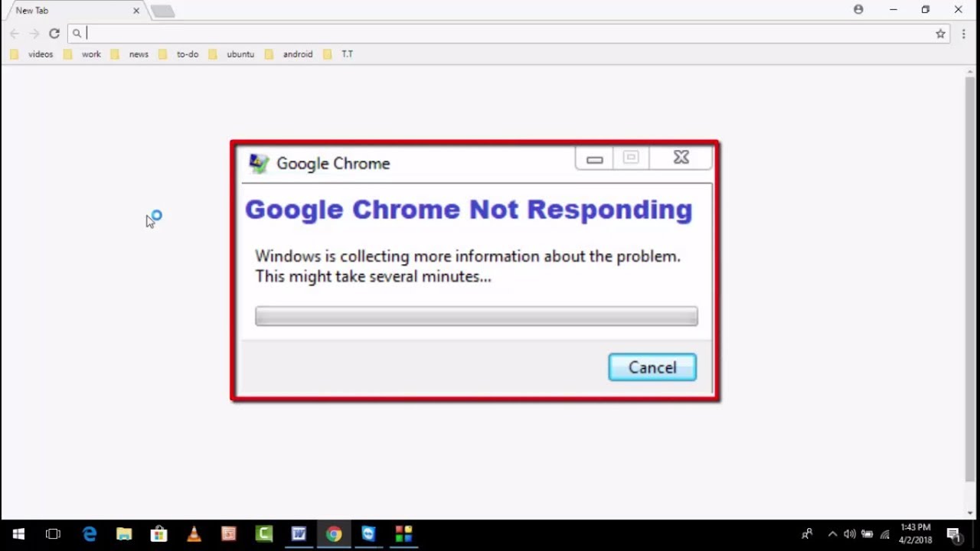Open the T.T bookmark folder

338,54
